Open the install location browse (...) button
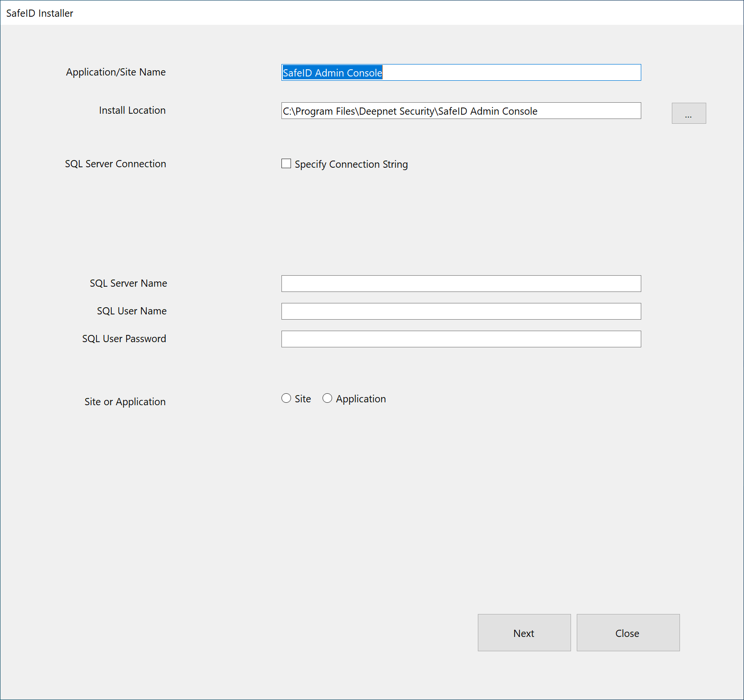744x700 pixels. click(688, 114)
